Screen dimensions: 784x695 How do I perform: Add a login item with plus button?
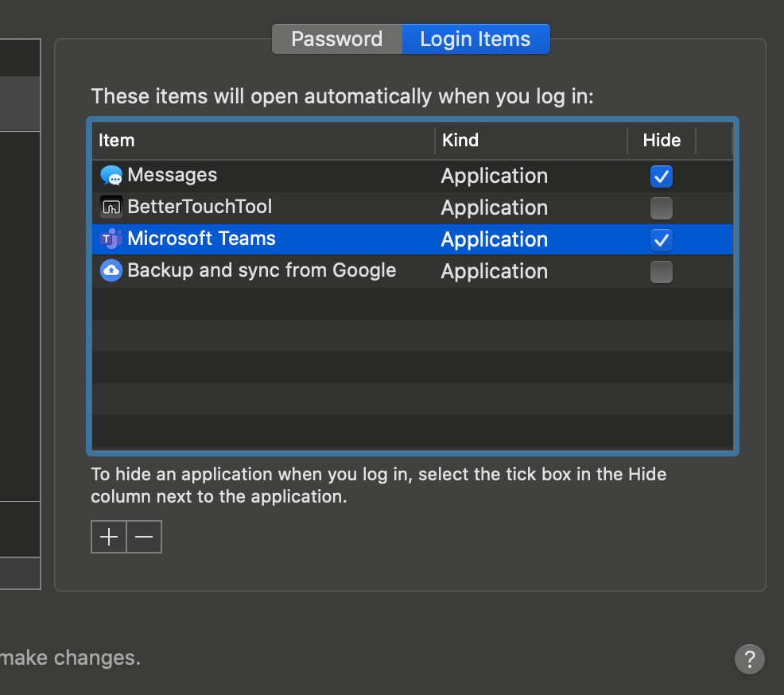[108, 537]
